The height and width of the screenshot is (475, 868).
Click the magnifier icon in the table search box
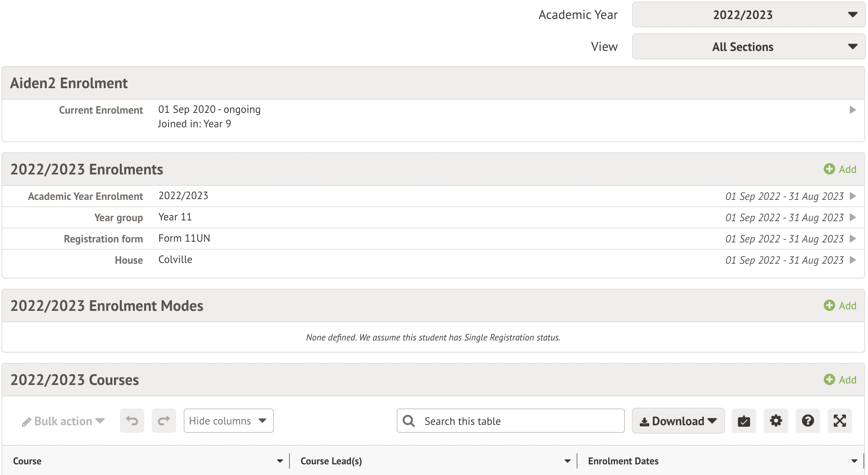409,421
